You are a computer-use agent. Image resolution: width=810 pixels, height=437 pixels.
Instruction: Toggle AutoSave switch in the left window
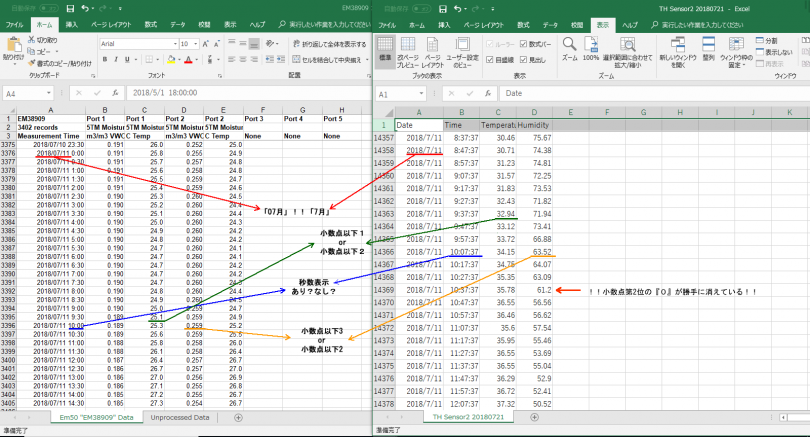click(49, 8)
